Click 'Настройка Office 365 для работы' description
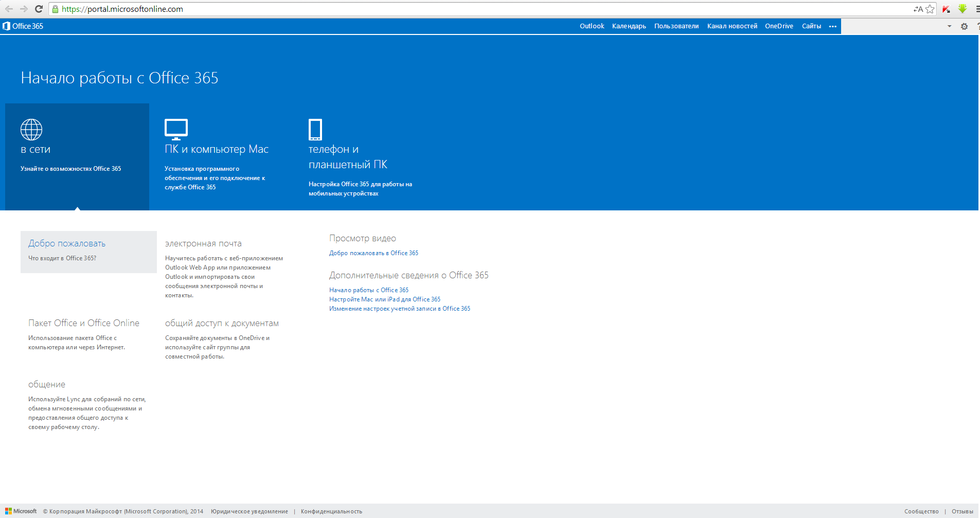The height and width of the screenshot is (518, 980). (x=360, y=189)
